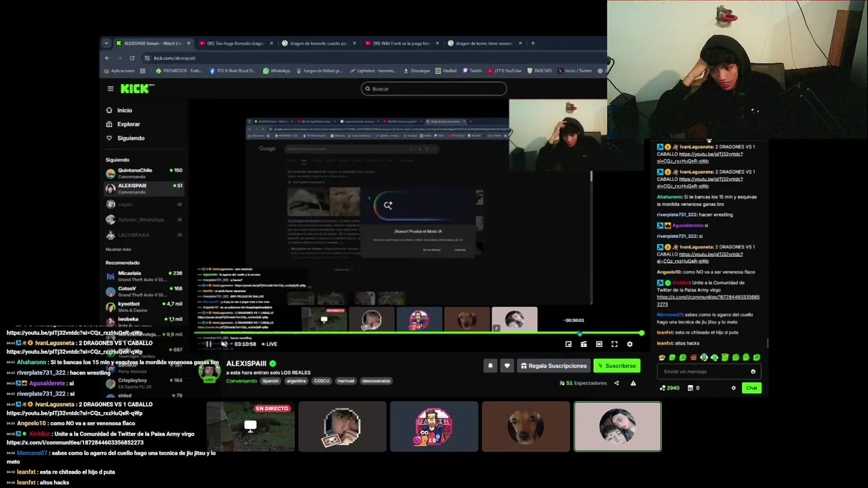
Task: Open the player settings gear
Action: pos(629,344)
